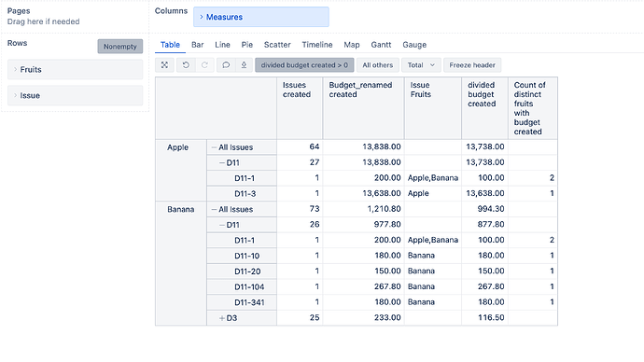644x362 pixels.
Task: Click the divided budget created column header
Action: 484,108
